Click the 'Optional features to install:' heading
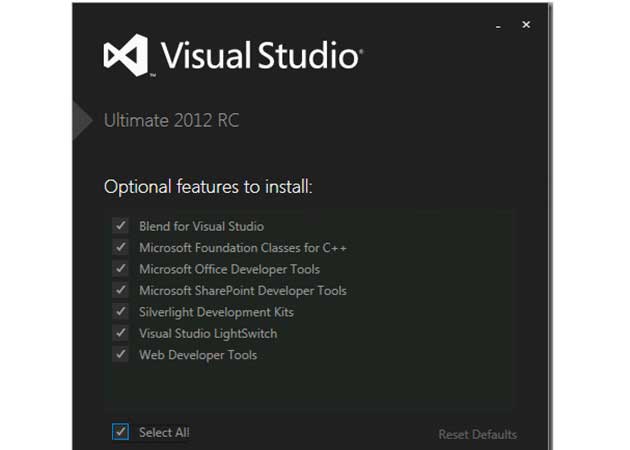The image size is (630, 450). [208, 187]
